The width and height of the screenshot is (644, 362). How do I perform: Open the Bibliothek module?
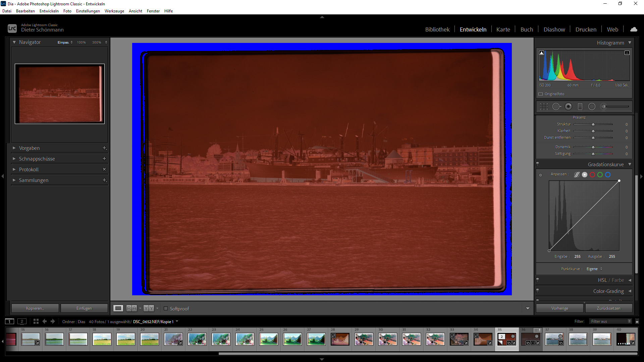click(x=437, y=29)
